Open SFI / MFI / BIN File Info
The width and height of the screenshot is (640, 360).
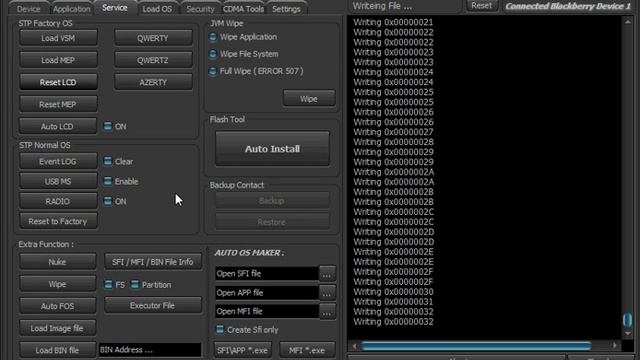153,262
